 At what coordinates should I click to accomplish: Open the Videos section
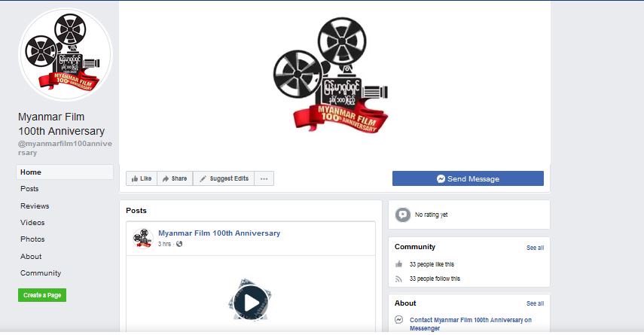click(x=32, y=223)
